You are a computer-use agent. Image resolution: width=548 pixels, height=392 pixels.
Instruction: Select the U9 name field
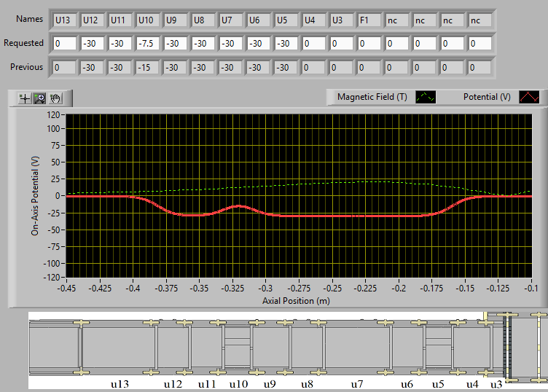click(x=176, y=20)
